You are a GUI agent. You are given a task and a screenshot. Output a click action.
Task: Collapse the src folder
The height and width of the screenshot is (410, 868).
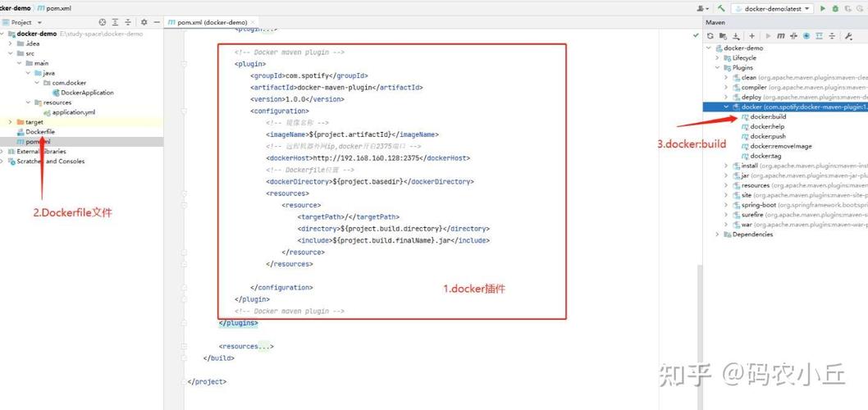click(x=11, y=53)
